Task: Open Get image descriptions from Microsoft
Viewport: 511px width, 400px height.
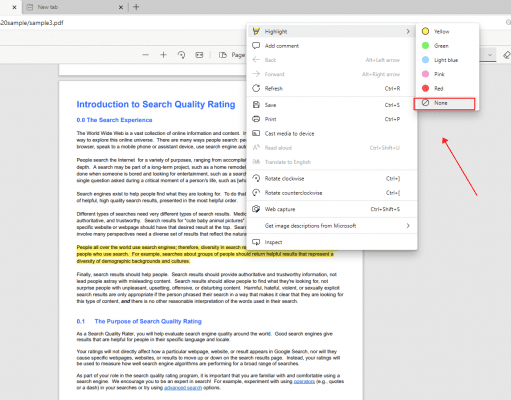Action: click(332, 226)
